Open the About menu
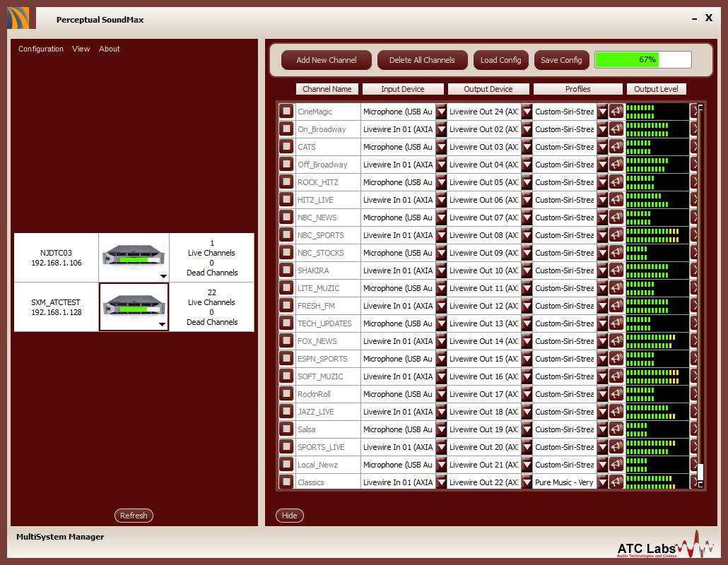Image resolution: width=728 pixels, height=565 pixels. (109, 49)
